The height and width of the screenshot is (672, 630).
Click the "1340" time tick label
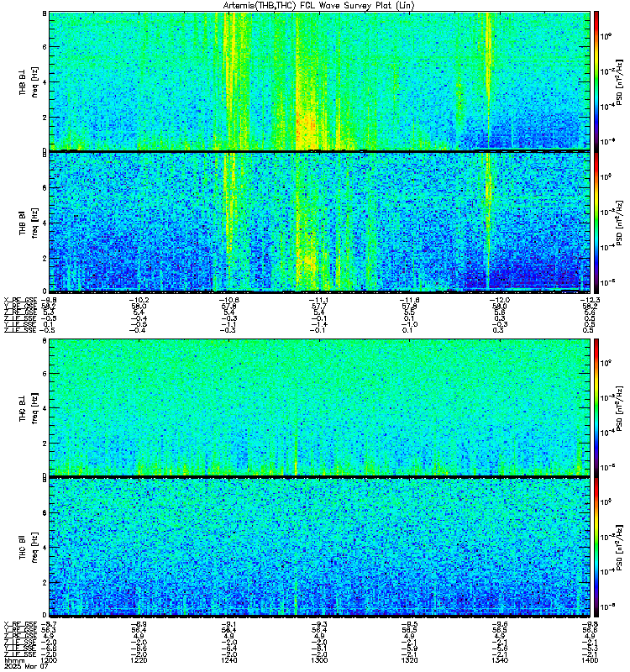click(x=499, y=660)
